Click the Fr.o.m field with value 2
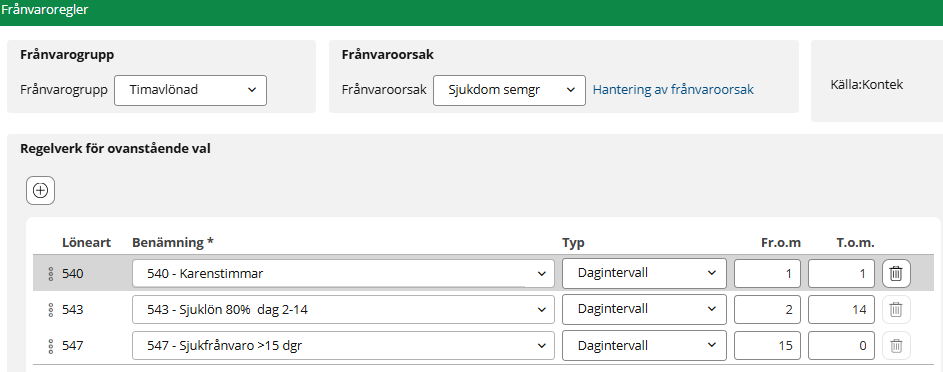Screen dimensions: 943x372 pos(767,310)
